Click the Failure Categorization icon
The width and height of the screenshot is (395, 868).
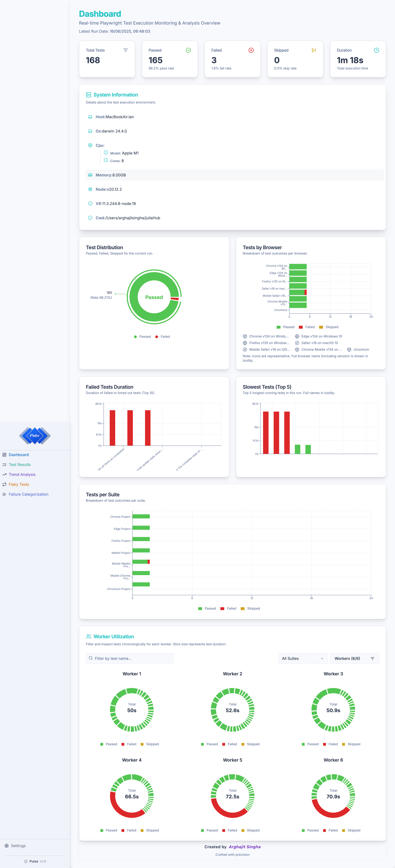pyautogui.click(x=4, y=494)
